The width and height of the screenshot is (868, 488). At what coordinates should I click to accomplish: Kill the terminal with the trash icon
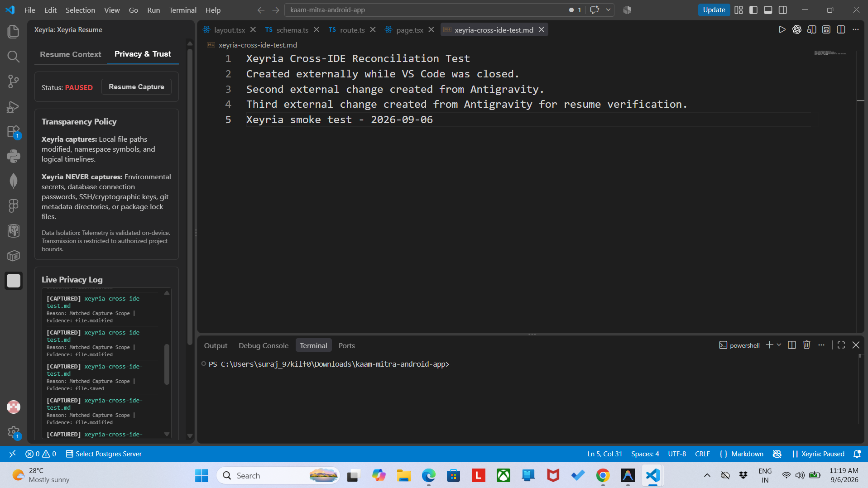click(806, 345)
